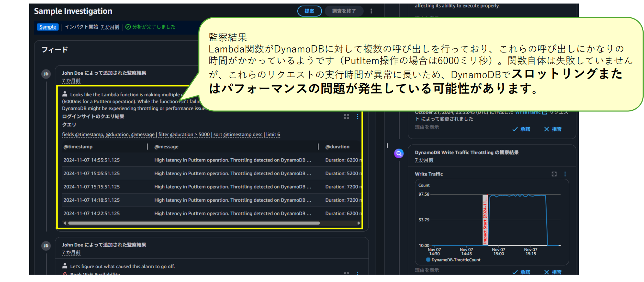Click 理由を表示 under the Write Traffic chart
This screenshot has height=282, width=644.
pyautogui.click(x=427, y=270)
